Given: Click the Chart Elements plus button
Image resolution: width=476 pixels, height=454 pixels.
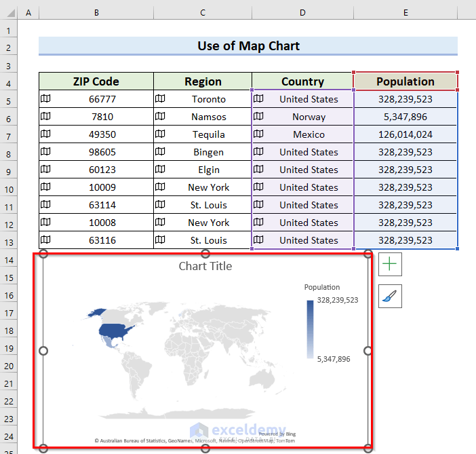Looking at the screenshot, I should 390,264.
